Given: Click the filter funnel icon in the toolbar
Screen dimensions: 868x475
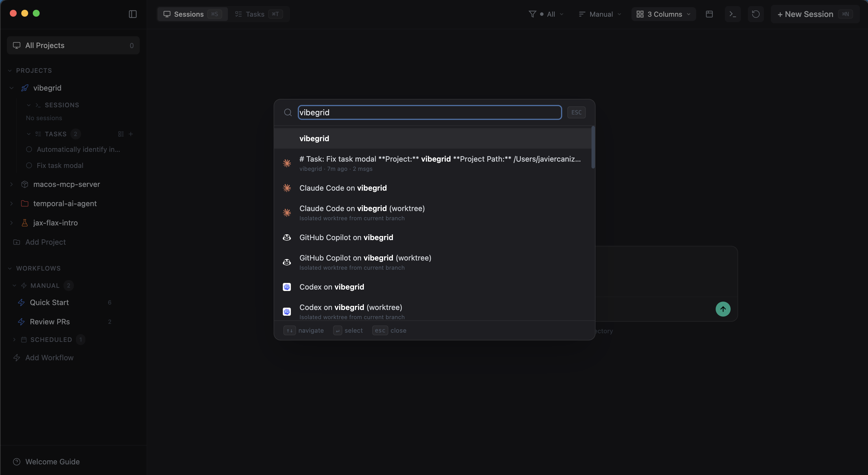Looking at the screenshot, I should click(532, 14).
